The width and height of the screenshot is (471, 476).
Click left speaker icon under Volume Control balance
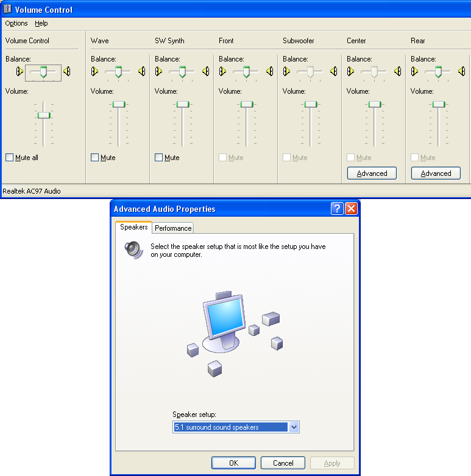[19, 71]
